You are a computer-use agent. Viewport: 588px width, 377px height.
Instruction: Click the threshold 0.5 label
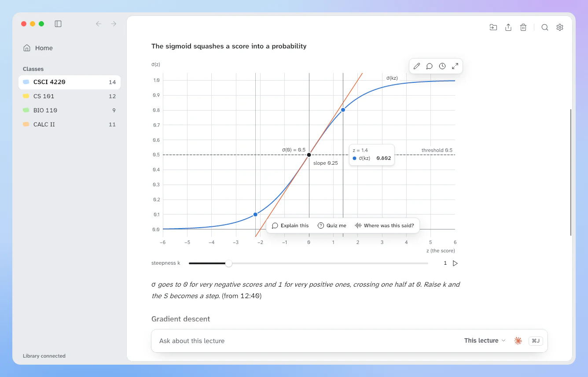pyautogui.click(x=437, y=150)
